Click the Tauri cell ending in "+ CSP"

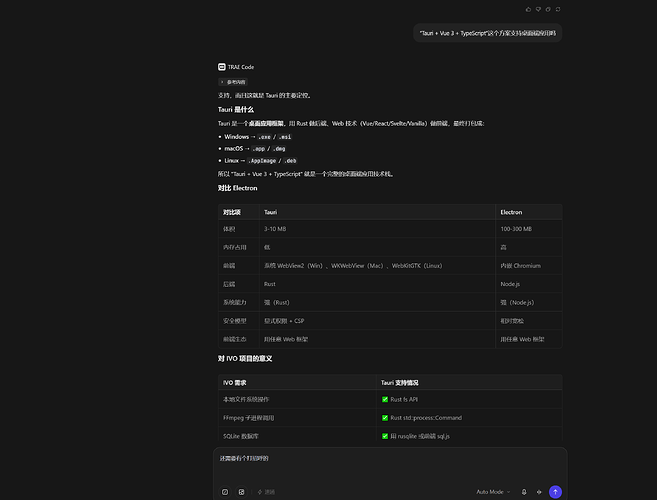tap(377, 321)
